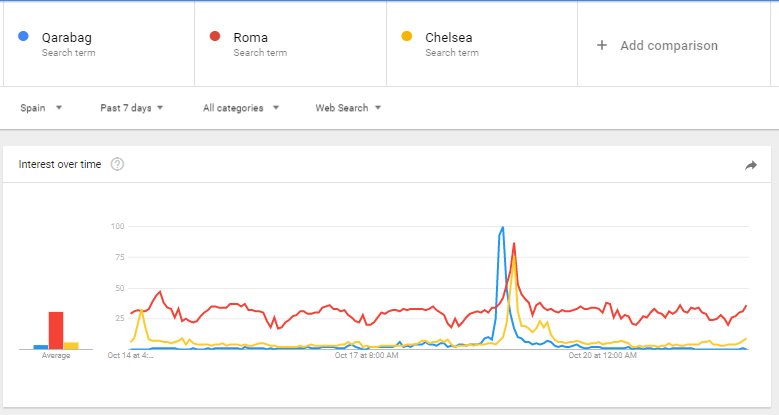
Task: Open the All categories dropdown
Action: 240,108
